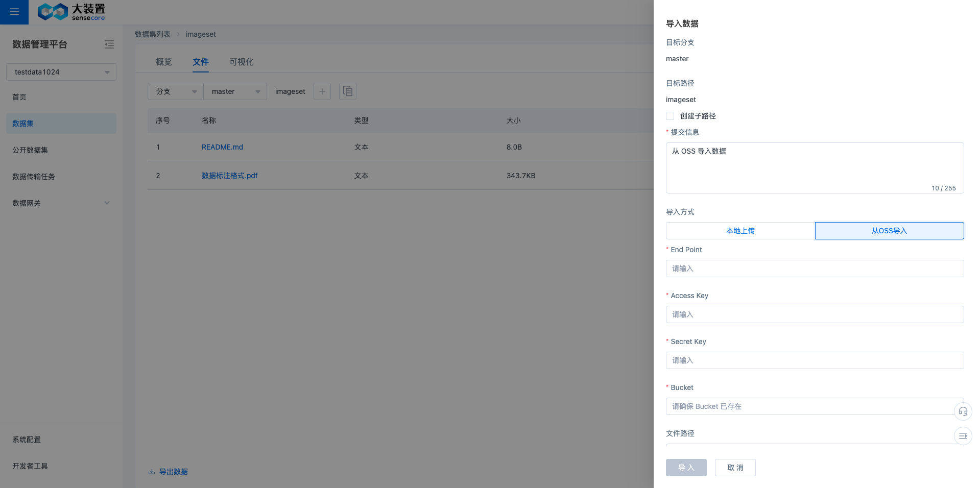This screenshot has height=488, width=980.
Task: Click the 取消 button
Action: (x=735, y=468)
